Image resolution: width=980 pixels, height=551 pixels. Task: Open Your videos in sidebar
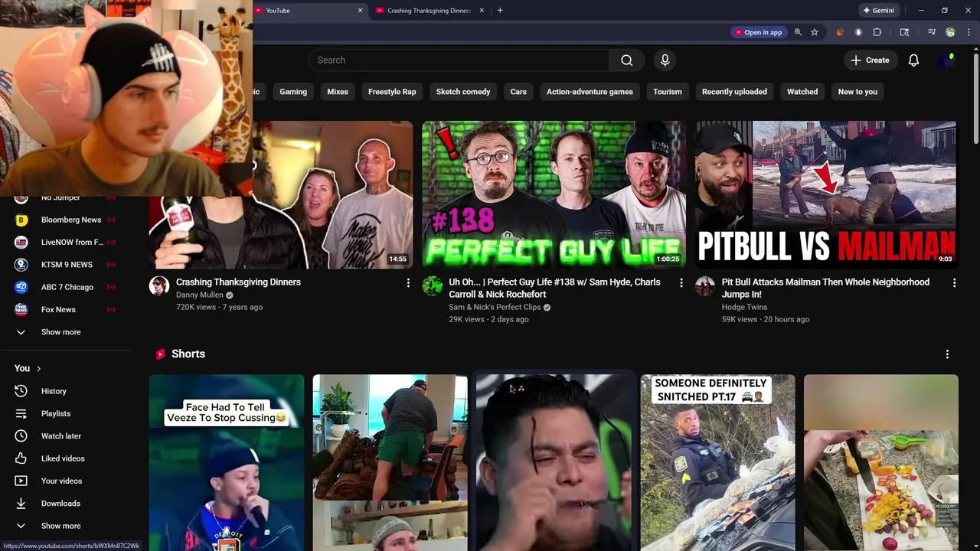point(67,481)
